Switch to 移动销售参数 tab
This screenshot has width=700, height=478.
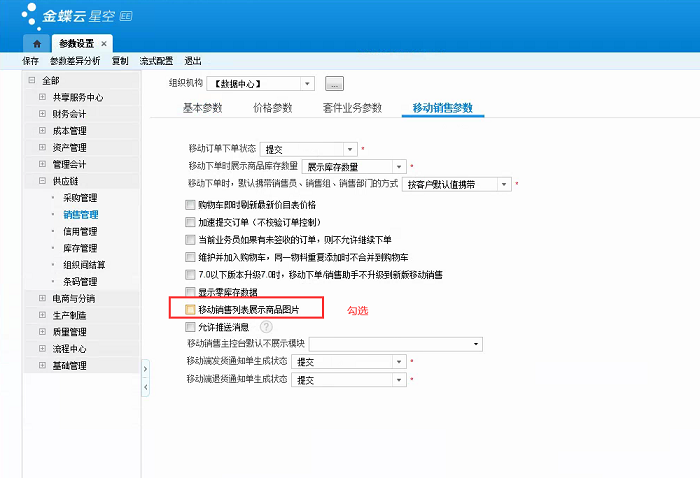coord(442,108)
